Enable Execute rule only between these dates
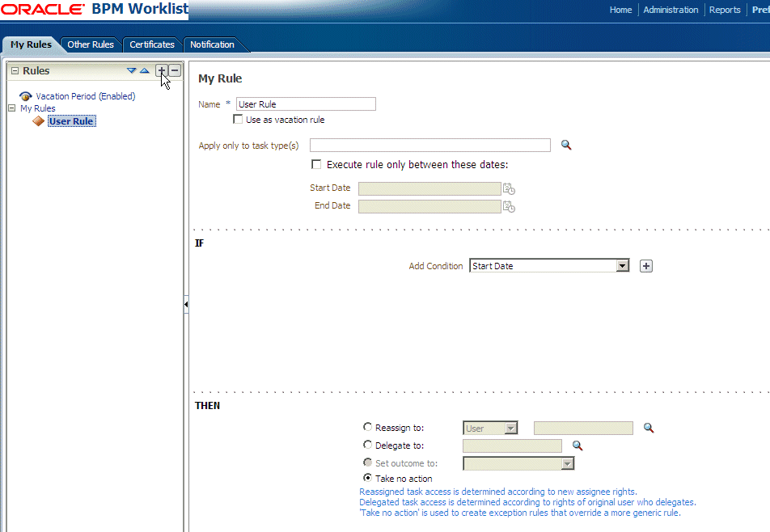770x532 pixels. pos(317,164)
